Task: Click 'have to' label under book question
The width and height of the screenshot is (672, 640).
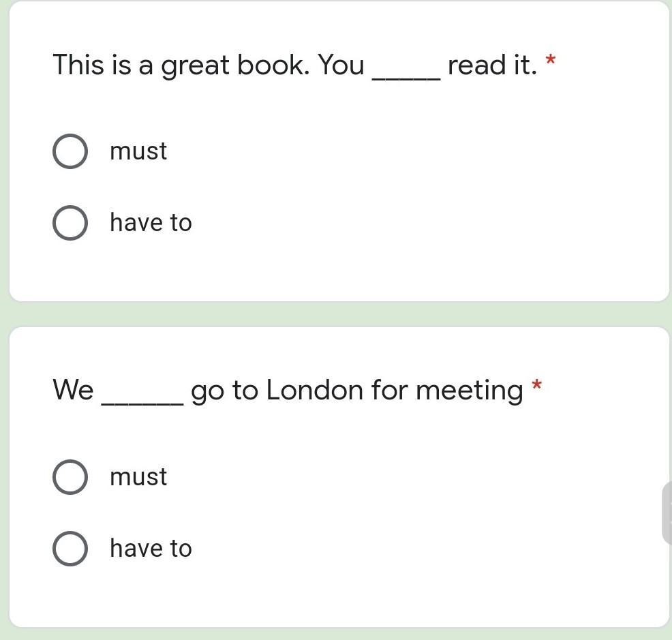Action: (151, 223)
